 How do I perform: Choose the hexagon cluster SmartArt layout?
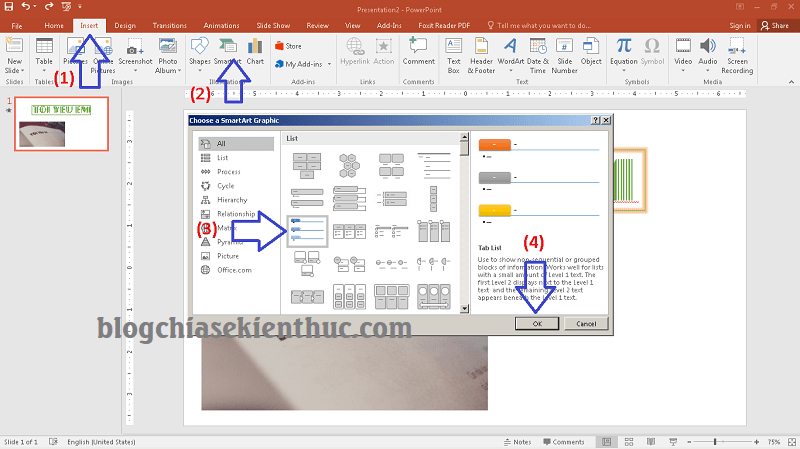point(349,166)
